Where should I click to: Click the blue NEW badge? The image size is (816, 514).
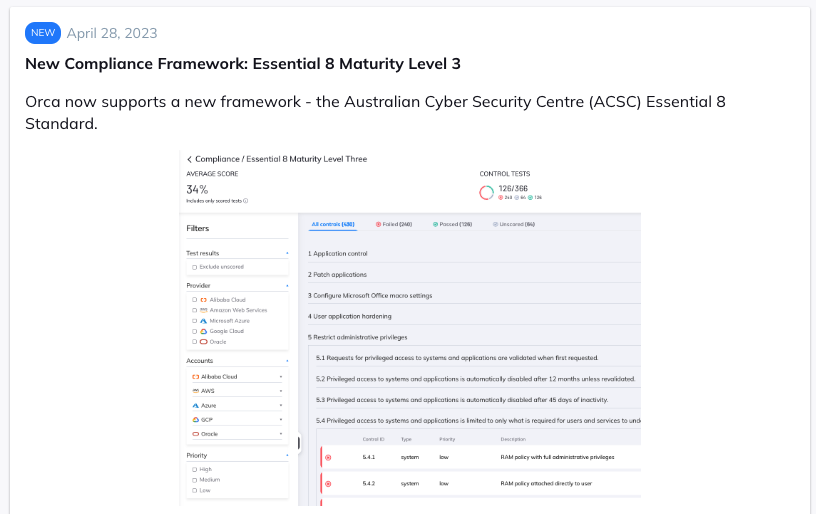pyautogui.click(x=43, y=33)
